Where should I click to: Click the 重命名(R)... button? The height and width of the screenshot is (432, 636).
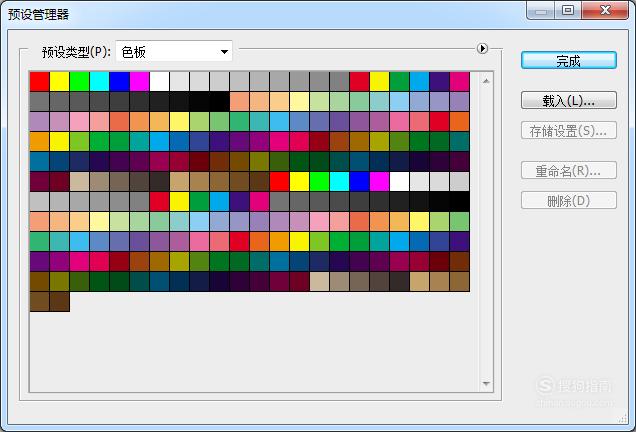click(x=569, y=171)
